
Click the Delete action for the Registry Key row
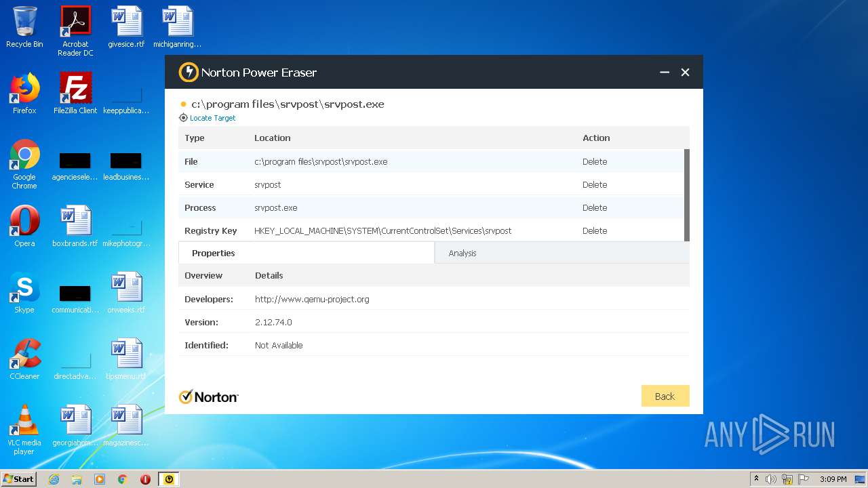click(595, 231)
